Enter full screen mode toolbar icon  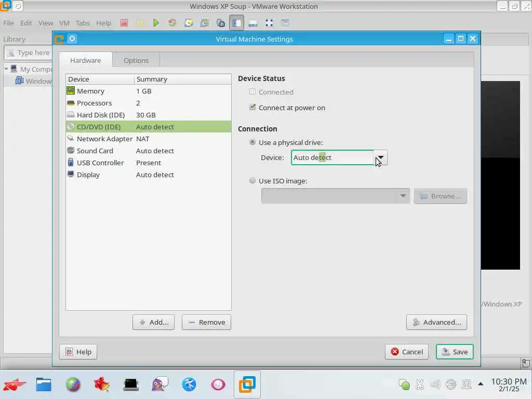coord(270,23)
